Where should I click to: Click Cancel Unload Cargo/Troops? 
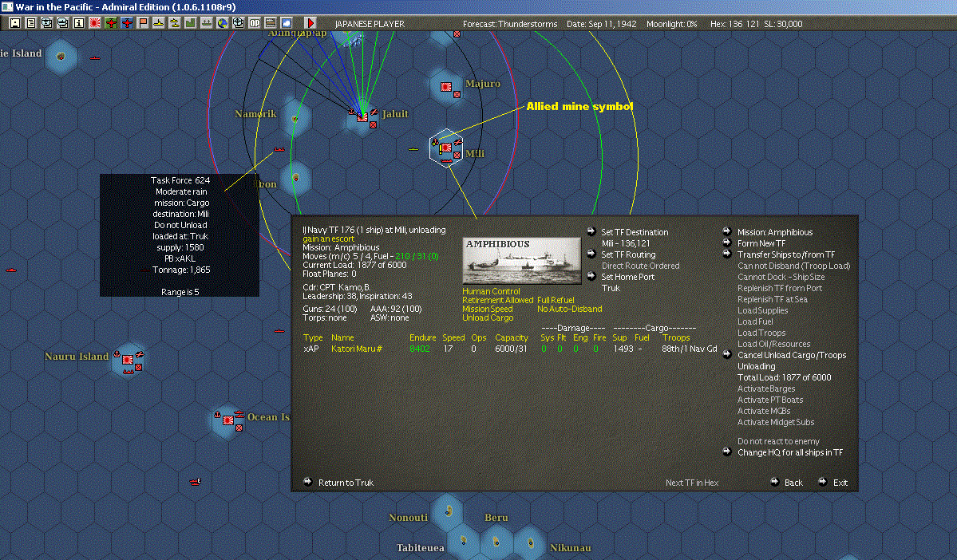(792, 355)
